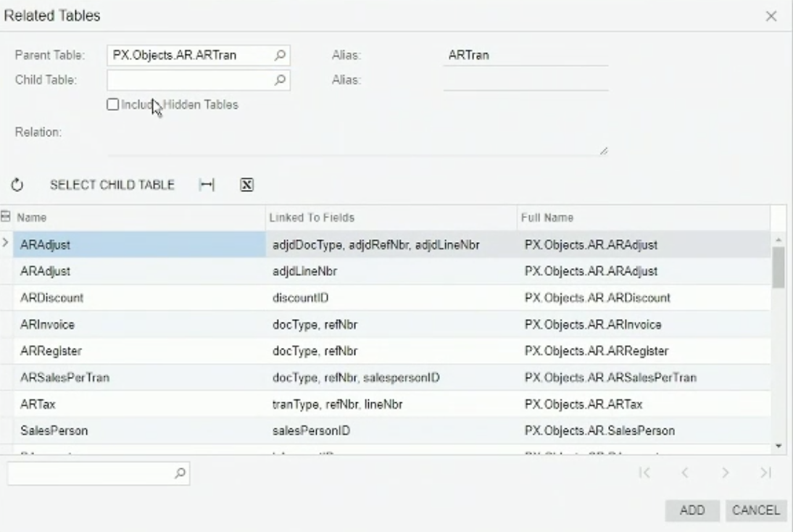Click the fit to screen columns icon
The height and width of the screenshot is (532, 793).
coord(207,185)
